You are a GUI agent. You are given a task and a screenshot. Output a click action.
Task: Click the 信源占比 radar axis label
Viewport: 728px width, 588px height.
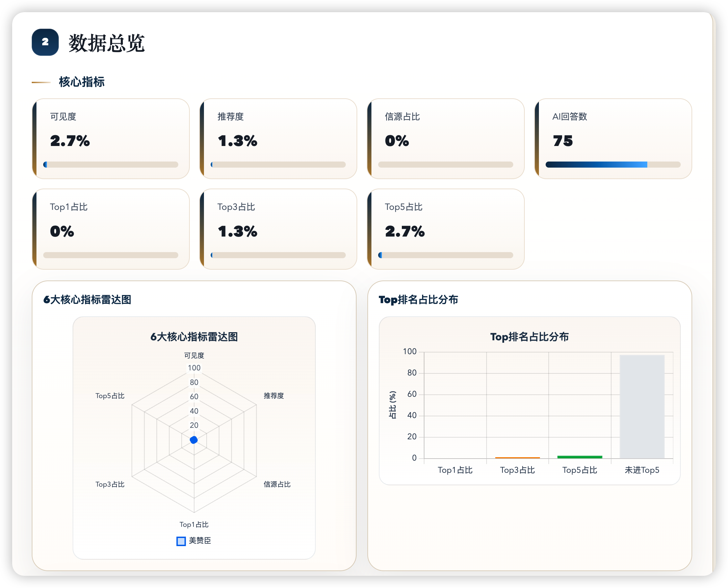click(277, 484)
